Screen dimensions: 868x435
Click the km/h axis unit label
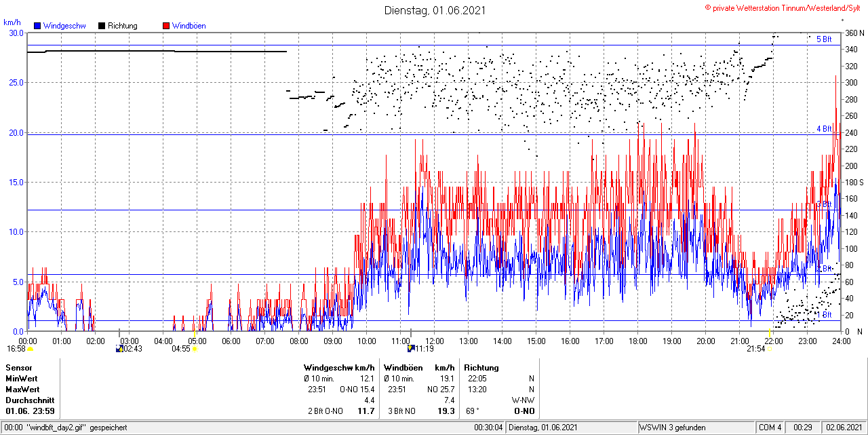(12, 22)
